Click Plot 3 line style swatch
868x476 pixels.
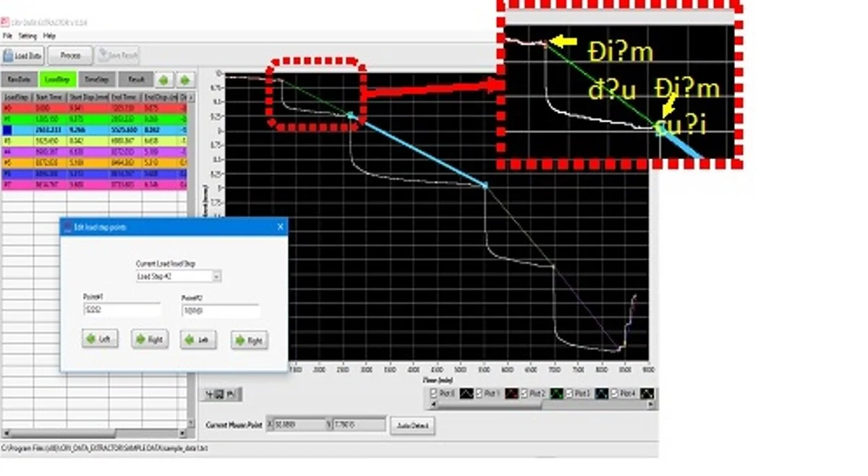pyautogui.click(x=602, y=393)
